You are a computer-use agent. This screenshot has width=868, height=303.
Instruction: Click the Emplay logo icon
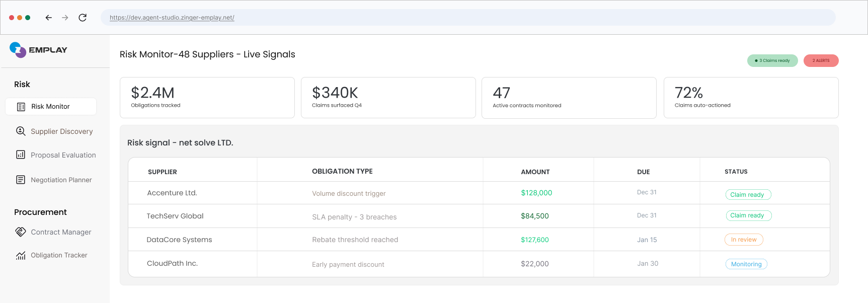(18, 50)
